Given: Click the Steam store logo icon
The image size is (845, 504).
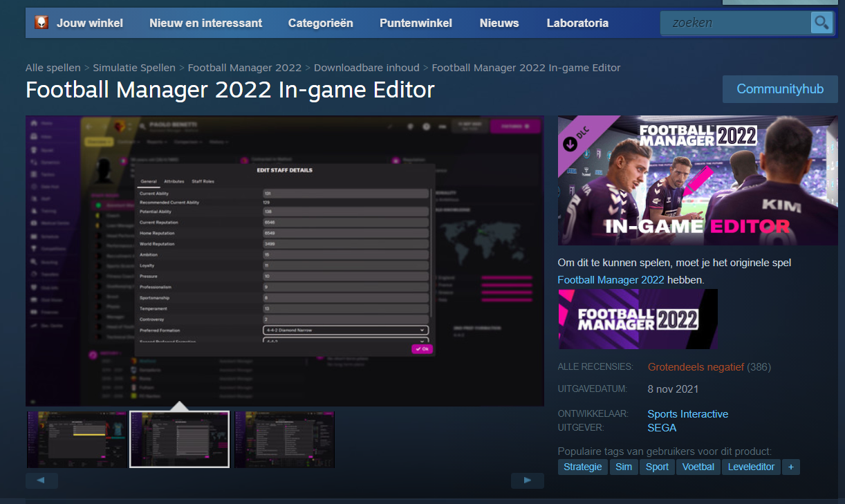Looking at the screenshot, I should (x=41, y=23).
